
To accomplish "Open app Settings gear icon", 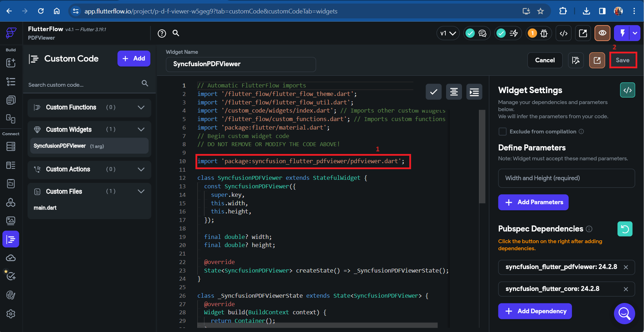I will pyautogui.click(x=11, y=314).
